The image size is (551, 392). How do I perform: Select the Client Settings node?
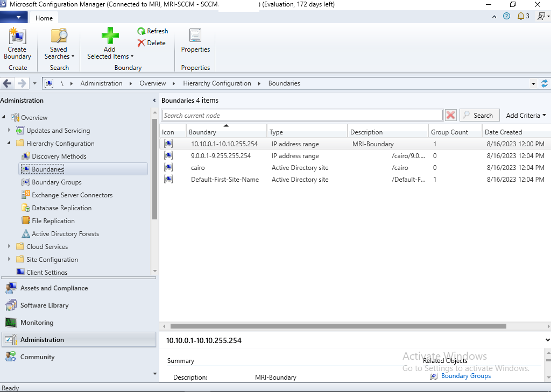click(42, 272)
